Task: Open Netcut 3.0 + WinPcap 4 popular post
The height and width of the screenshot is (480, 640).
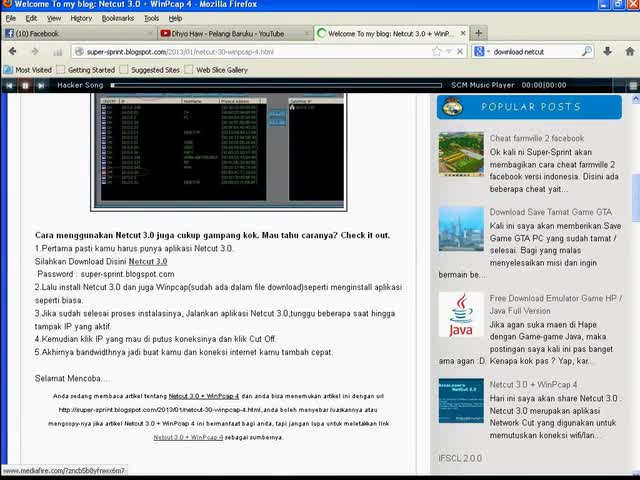Action: tap(533, 384)
